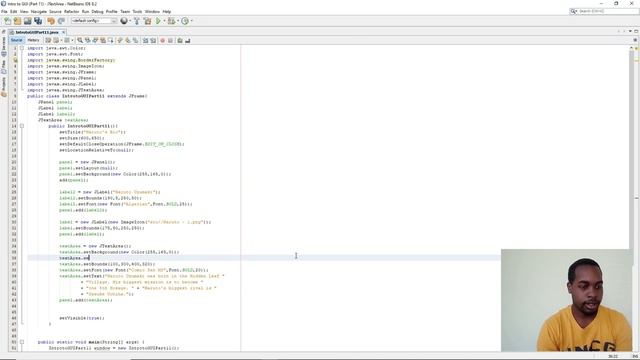Collapse the main method fold at line 51
640x360 pixels.
22,342
